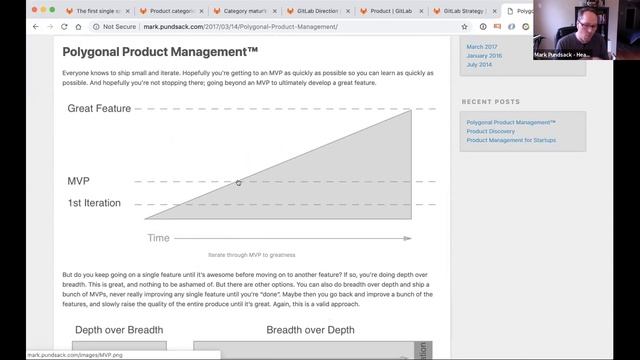The width and height of the screenshot is (640, 360).
Task: Click the red macOS close window button
Action: click(x=34, y=10)
